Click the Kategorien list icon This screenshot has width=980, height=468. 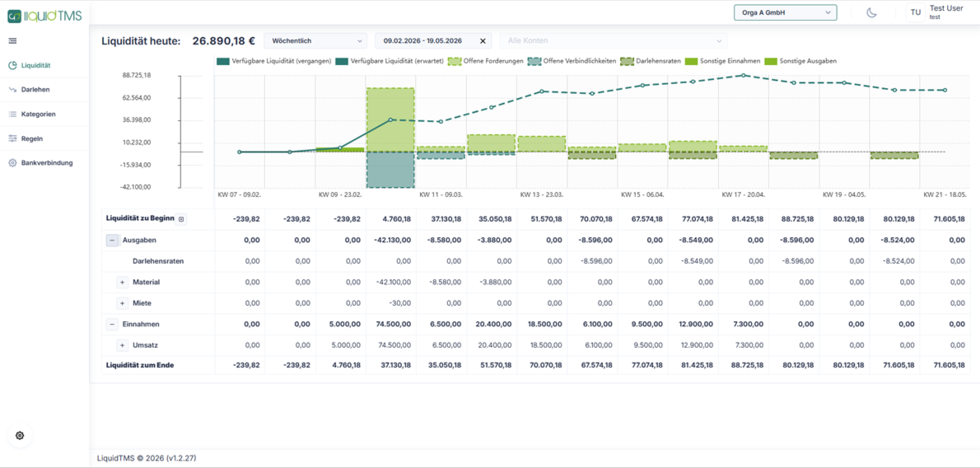tap(12, 114)
